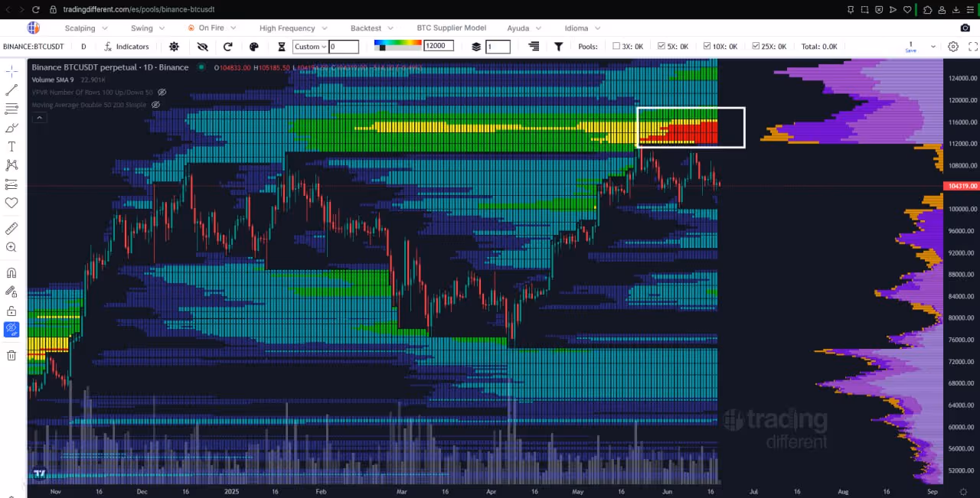Viewport: 980px width, 498px height.
Task: Click the layers count input showing 1
Action: tap(498, 47)
